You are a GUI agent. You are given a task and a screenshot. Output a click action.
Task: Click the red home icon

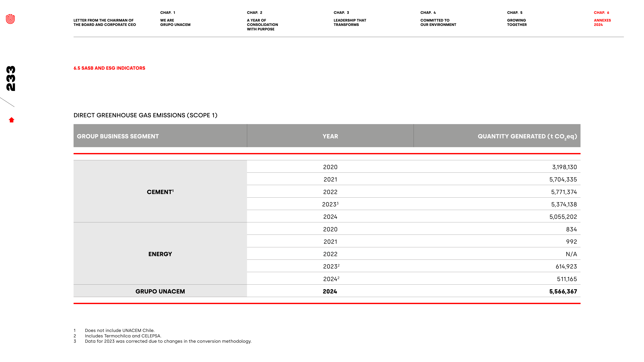pyautogui.click(x=11, y=120)
